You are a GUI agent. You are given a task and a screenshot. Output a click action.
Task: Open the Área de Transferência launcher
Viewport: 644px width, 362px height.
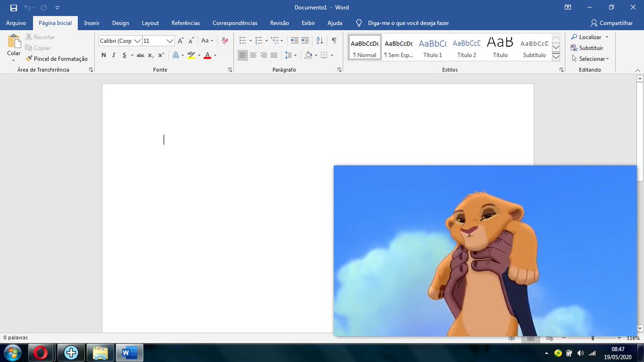point(91,70)
